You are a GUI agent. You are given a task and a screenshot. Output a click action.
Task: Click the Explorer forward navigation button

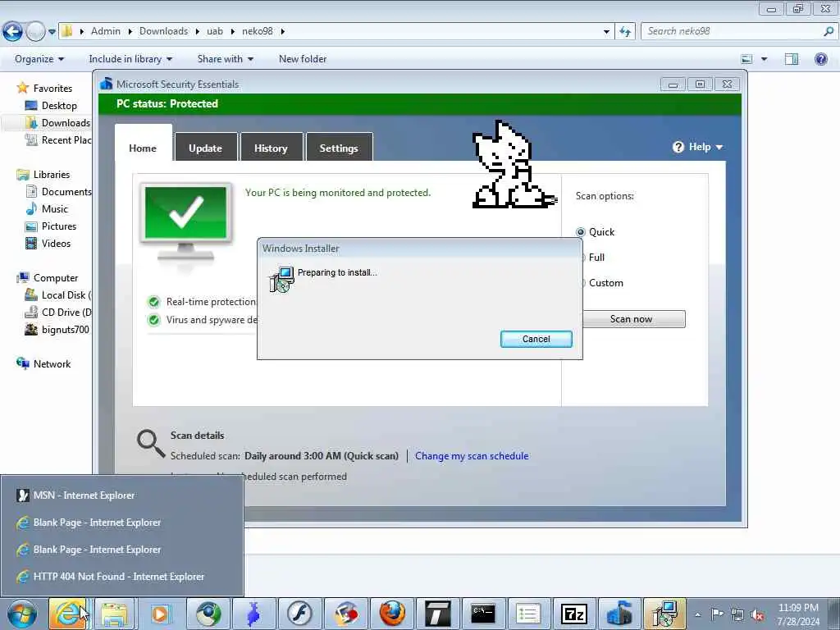pyautogui.click(x=35, y=32)
